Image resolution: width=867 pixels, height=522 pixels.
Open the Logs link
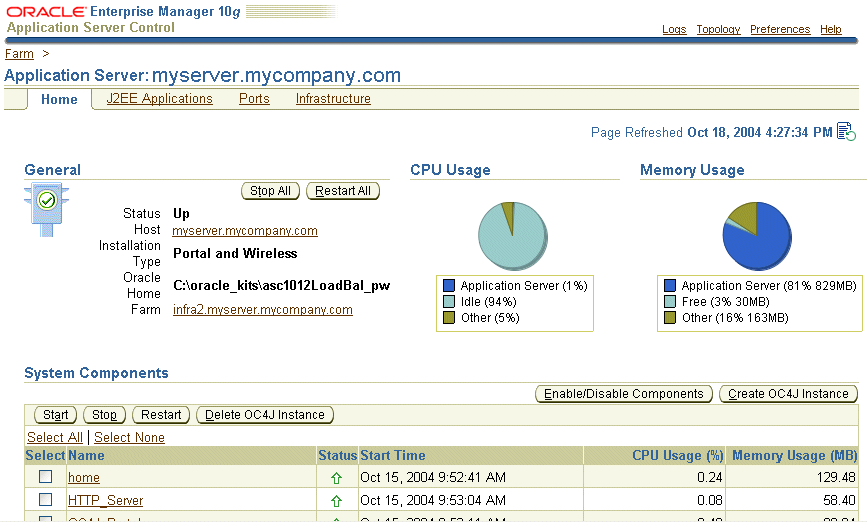674,29
